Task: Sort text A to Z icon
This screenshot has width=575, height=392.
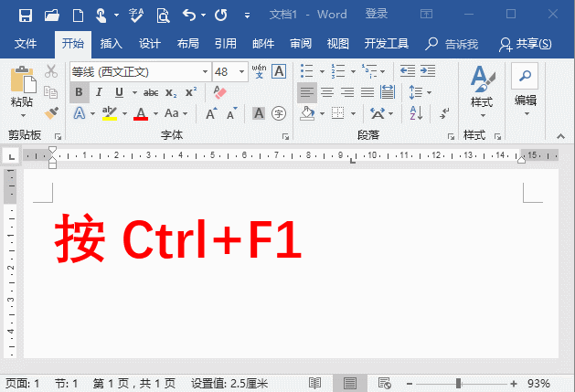Action: pos(416,113)
